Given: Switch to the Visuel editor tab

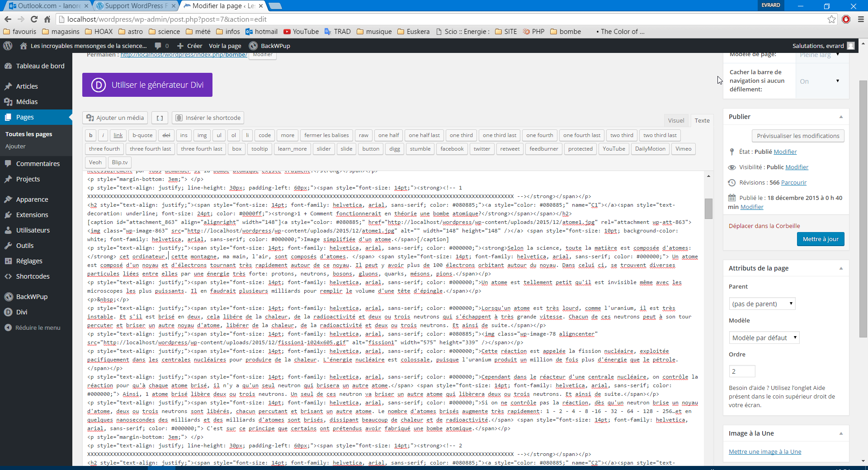Looking at the screenshot, I should 676,120.
